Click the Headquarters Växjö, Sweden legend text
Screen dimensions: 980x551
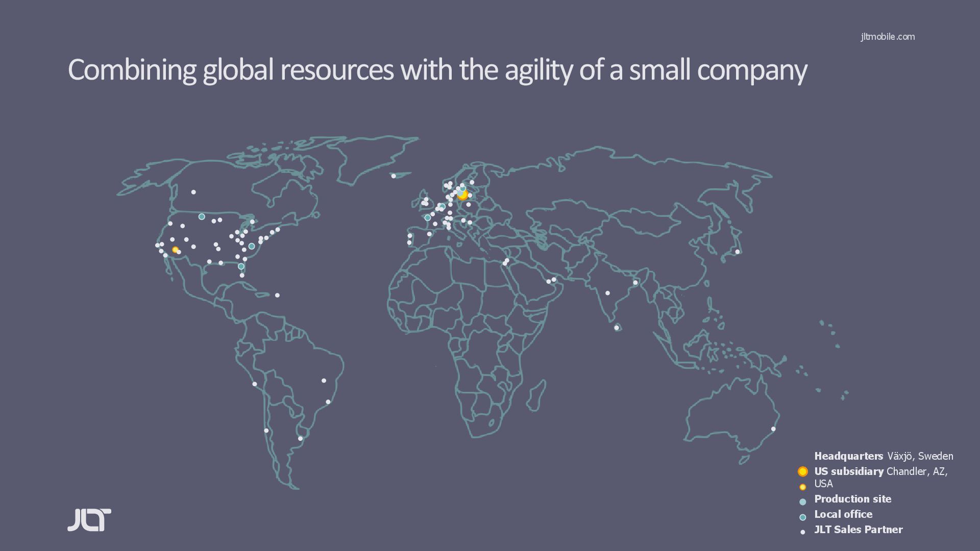(883, 456)
